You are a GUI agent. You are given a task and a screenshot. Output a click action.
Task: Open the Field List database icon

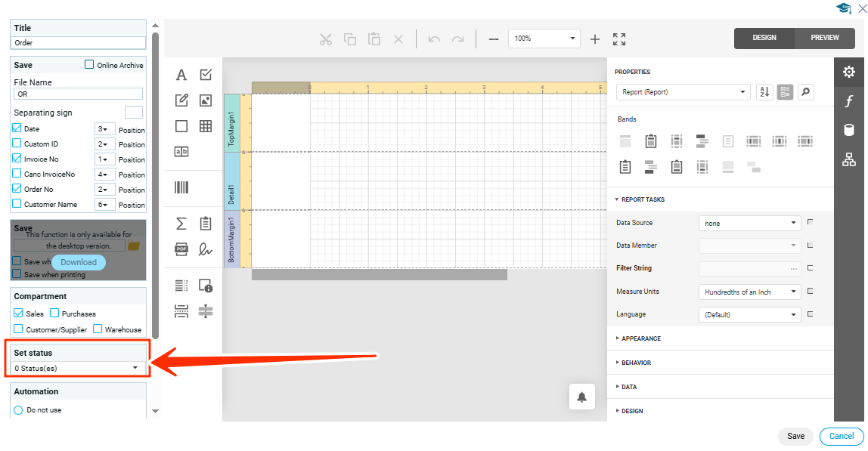[849, 130]
